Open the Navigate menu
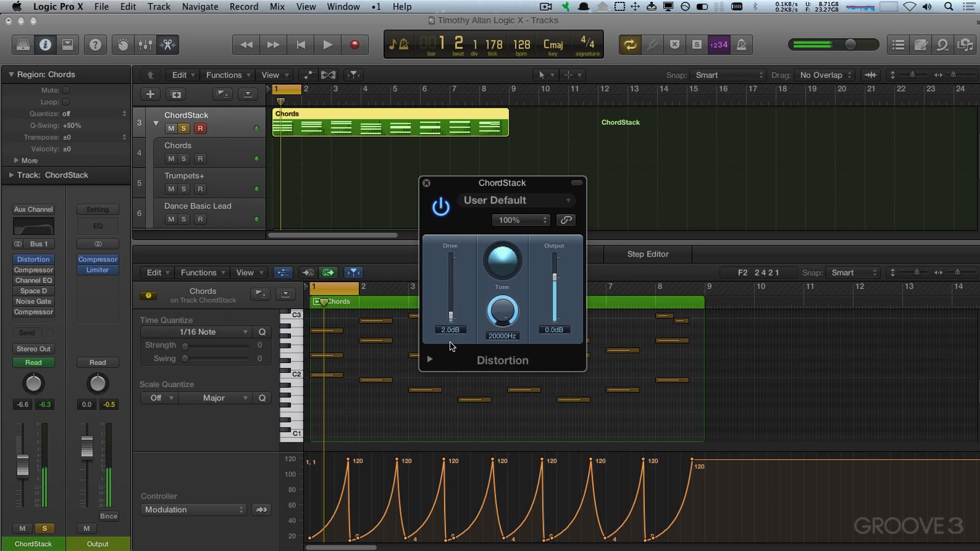 (x=200, y=7)
